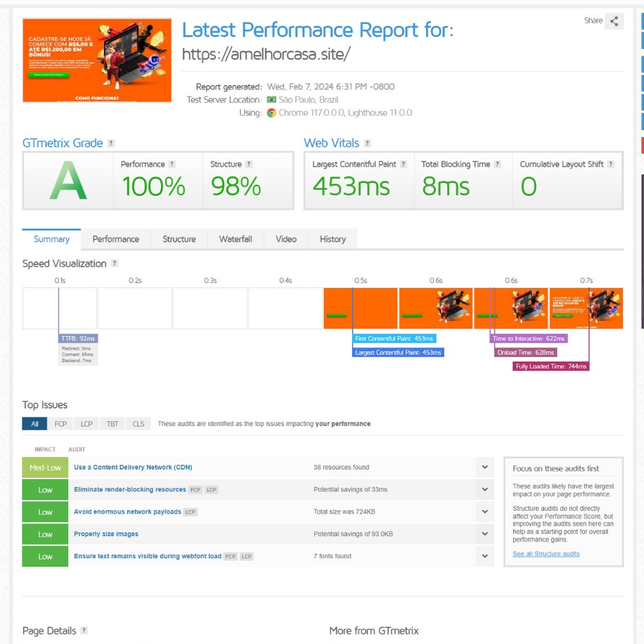The image size is (644, 644).
Task: Click the TTFB: 92ms timeline marker
Action: coord(78,339)
